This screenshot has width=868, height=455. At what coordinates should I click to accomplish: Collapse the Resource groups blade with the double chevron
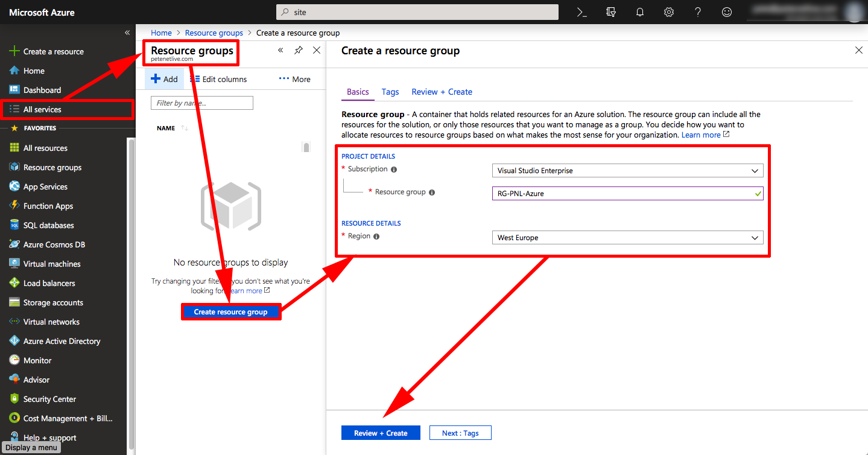pyautogui.click(x=280, y=51)
